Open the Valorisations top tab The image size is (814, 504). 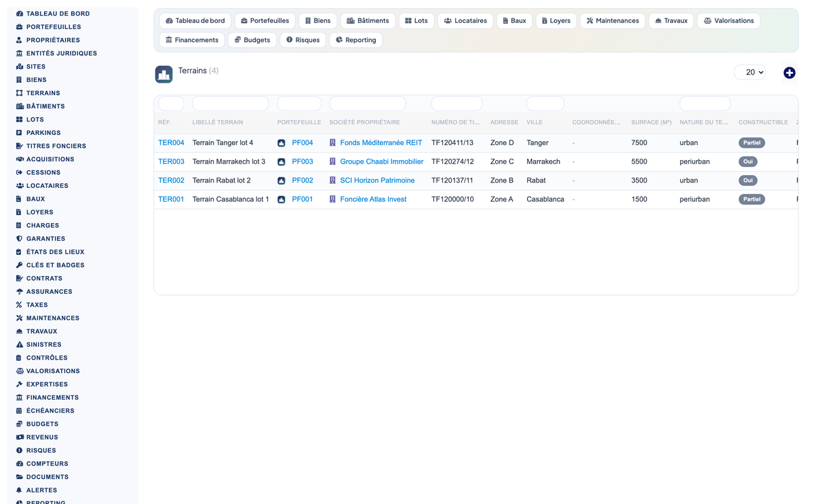729,21
